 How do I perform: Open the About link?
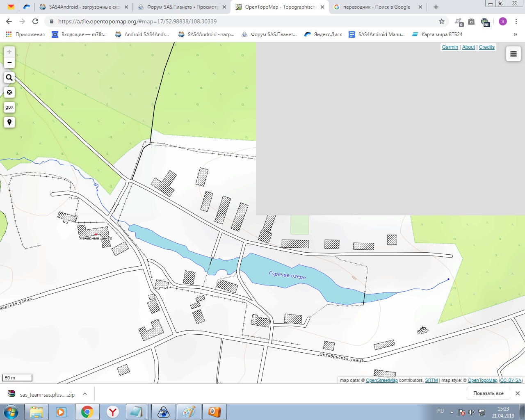(468, 47)
